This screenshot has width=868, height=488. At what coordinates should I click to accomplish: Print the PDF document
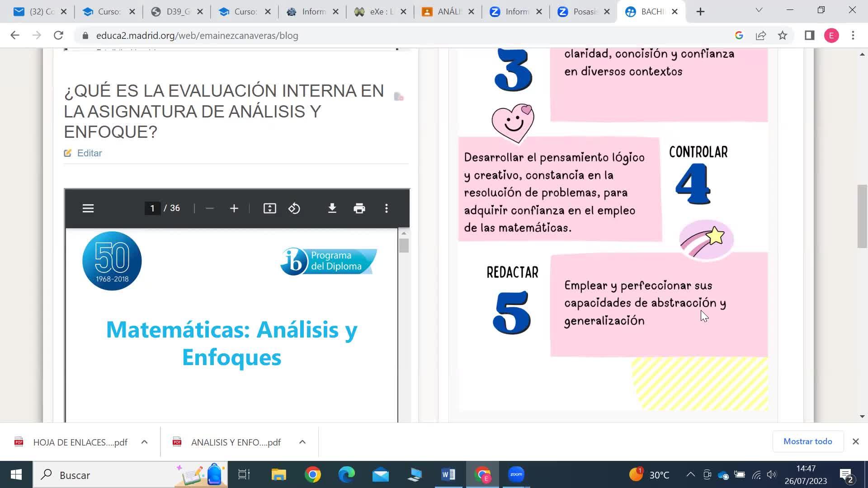[x=359, y=208]
